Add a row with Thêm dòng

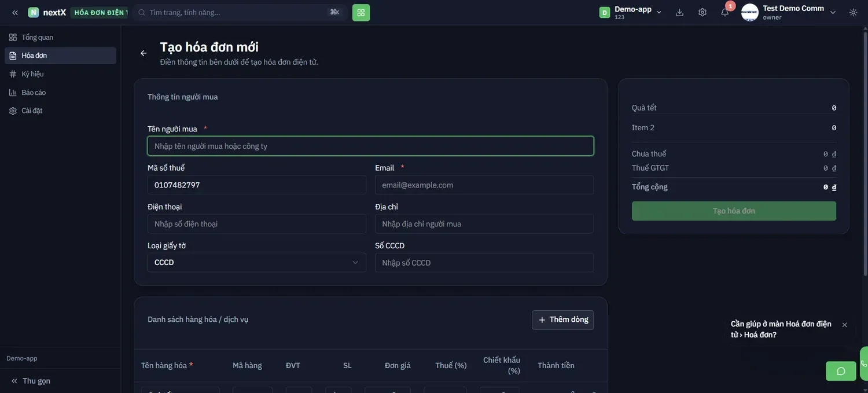(x=563, y=320)
